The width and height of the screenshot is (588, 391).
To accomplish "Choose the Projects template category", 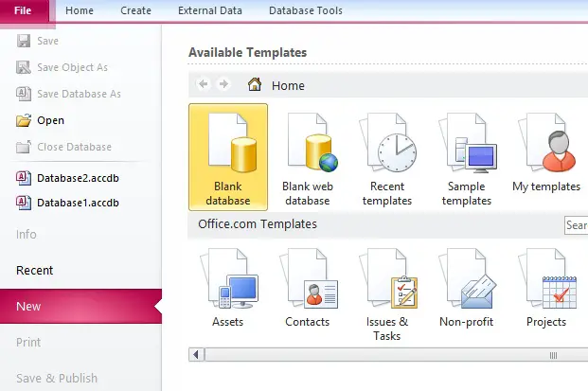I will (546, 288).
